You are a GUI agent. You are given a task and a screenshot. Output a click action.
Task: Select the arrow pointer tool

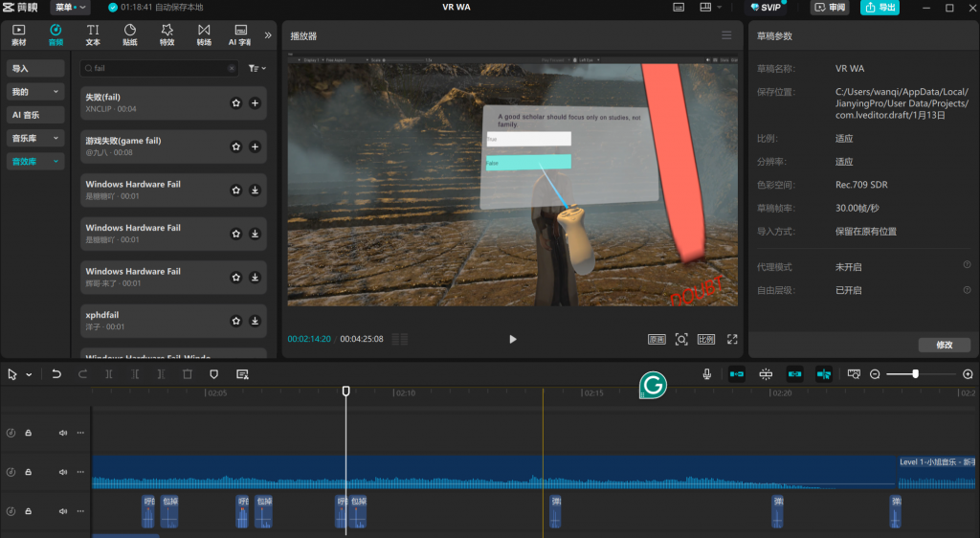pyautogui.click(x=11, y=374)
